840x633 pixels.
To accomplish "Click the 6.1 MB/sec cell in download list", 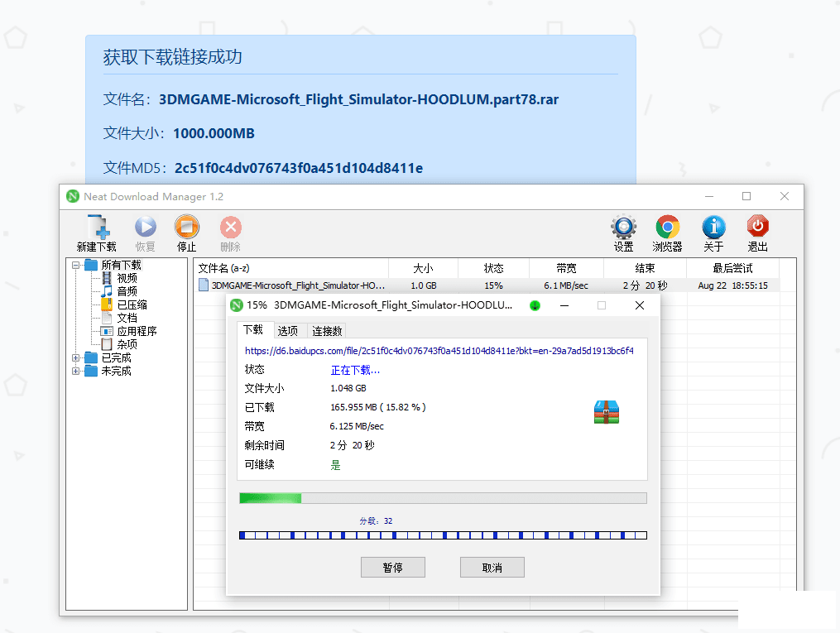I will 566,285.
